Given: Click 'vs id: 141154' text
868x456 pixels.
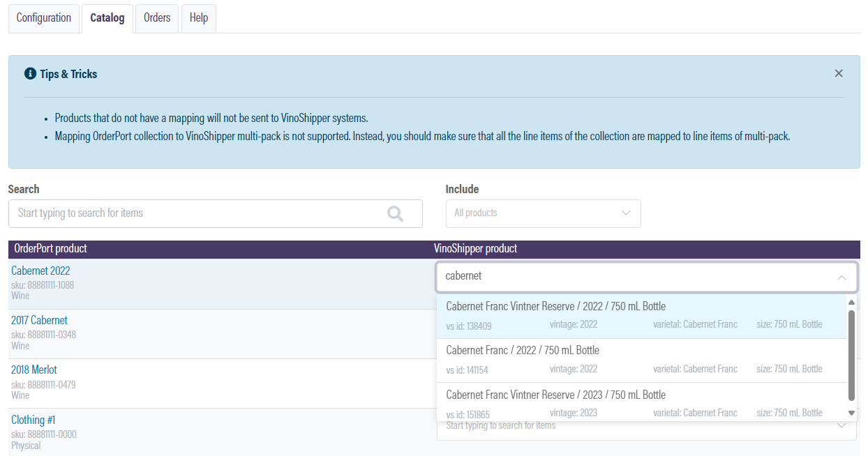Looking at the screenshot, I should tap(467, 369).
